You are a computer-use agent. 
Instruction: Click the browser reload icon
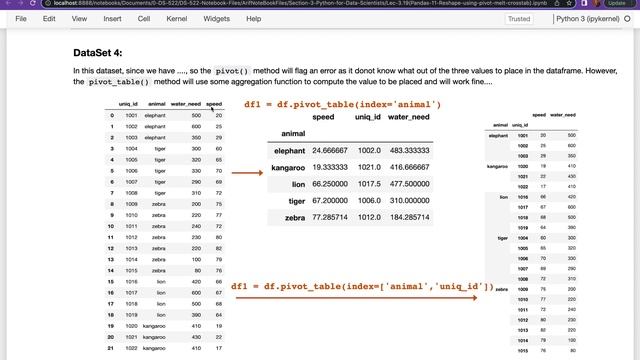point(33,3)
